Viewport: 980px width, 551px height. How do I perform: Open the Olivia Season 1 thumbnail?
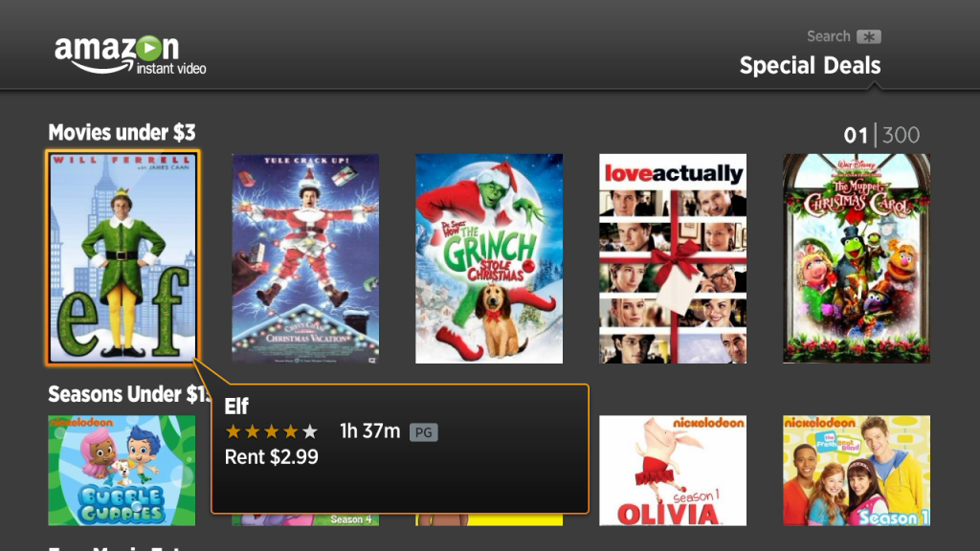click(x=673, y=471)
